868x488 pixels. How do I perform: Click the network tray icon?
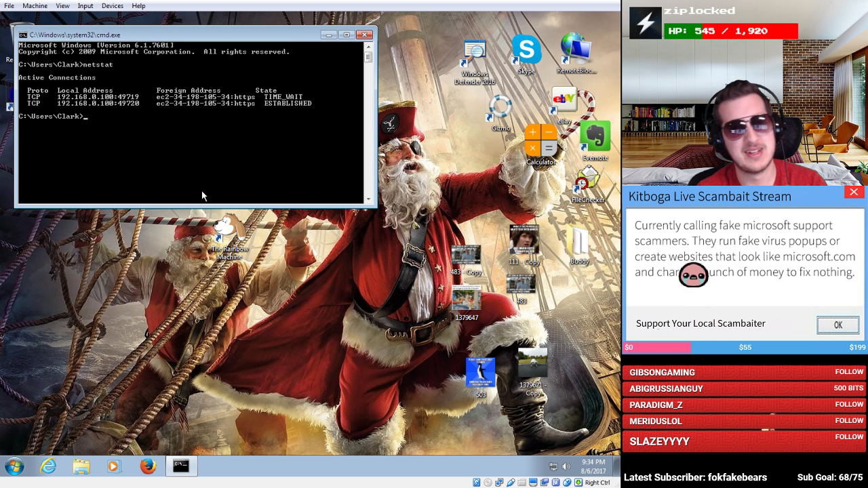[553, 466]
